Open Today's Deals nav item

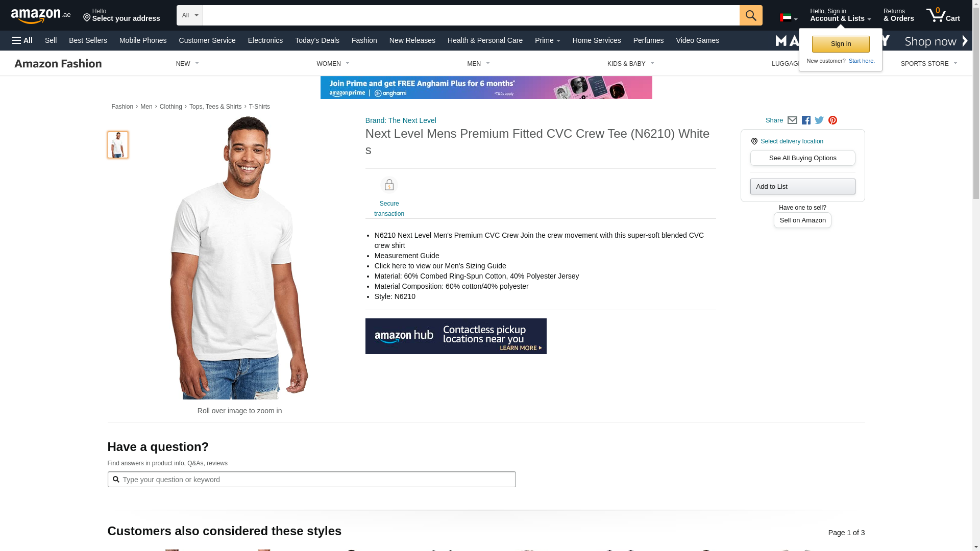pos(317,40)
